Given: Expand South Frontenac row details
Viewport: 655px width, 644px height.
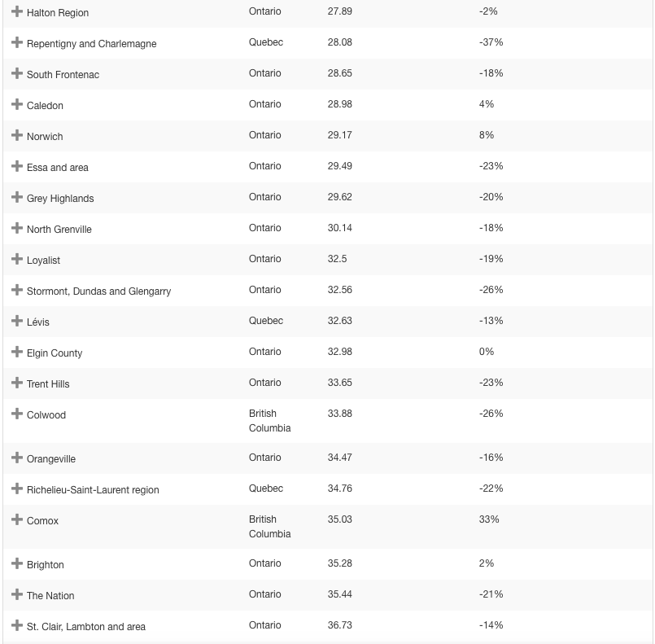Looking at the screenshot, I should (x=17, y=73).
